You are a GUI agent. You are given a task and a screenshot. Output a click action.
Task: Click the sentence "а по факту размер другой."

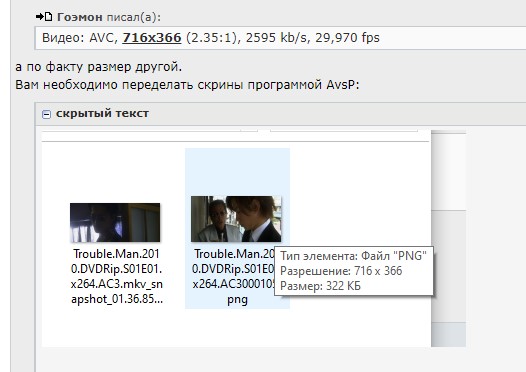(x=99, y=67)
